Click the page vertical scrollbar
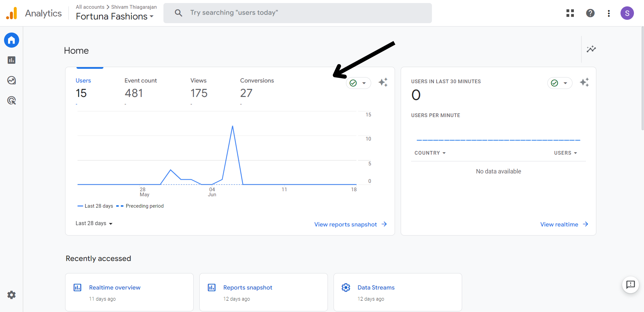This screenshot has width=644, height=312. (642, 79)
